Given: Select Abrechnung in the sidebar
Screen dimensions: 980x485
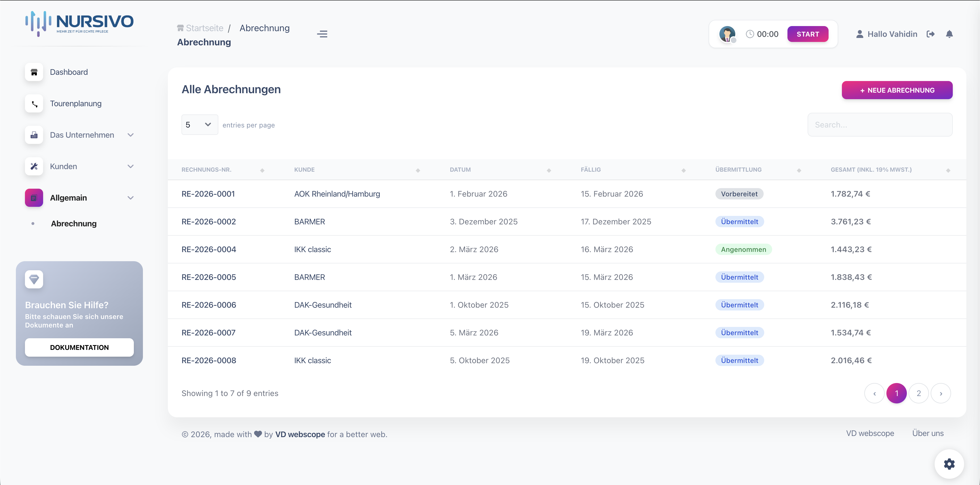Looking at the screenshot, I should coord(74,224).
